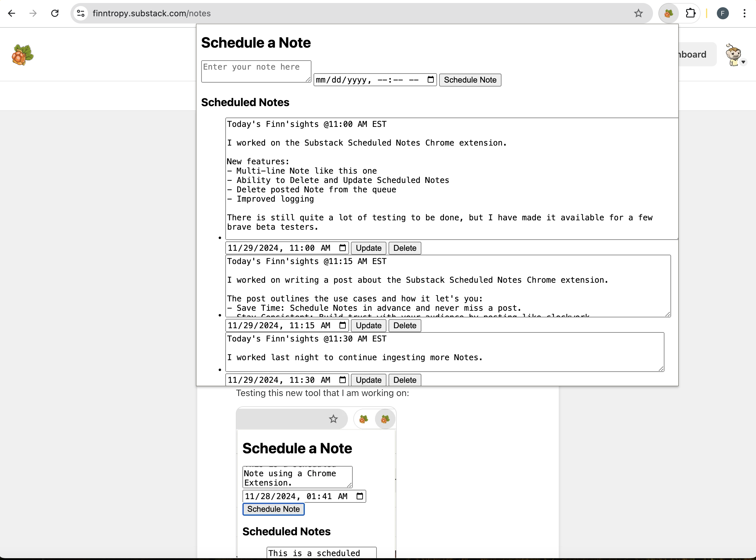This screenshot has height=560, width=756.
Task: Update the 11:15 AM scheduled note
Action: [368, 326]
